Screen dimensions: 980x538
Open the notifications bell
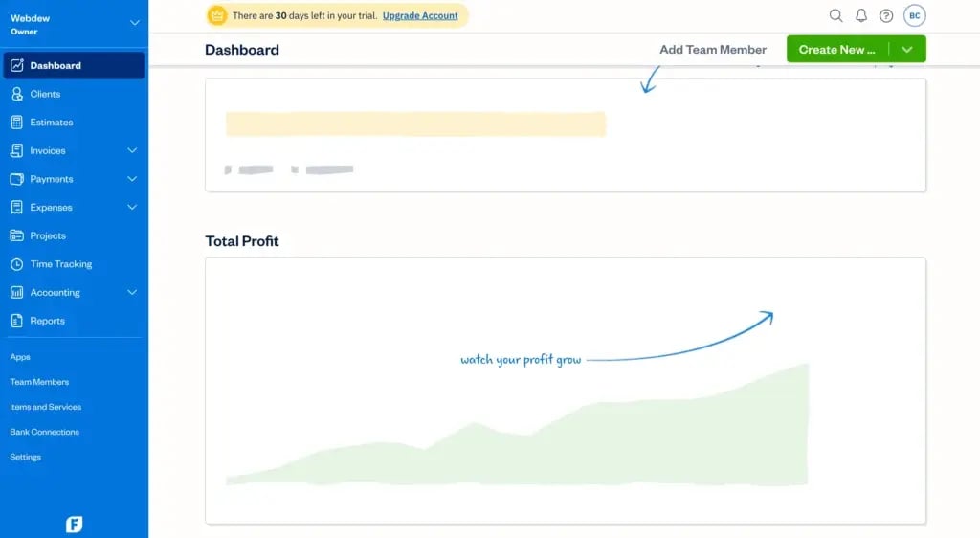[861, 15]
